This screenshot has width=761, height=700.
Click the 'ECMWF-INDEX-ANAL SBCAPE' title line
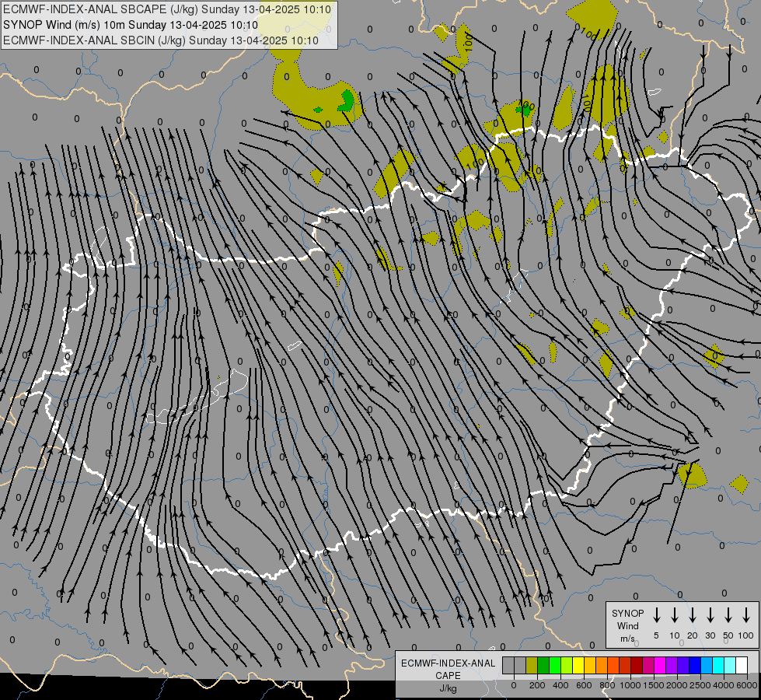tap(167, 9)
